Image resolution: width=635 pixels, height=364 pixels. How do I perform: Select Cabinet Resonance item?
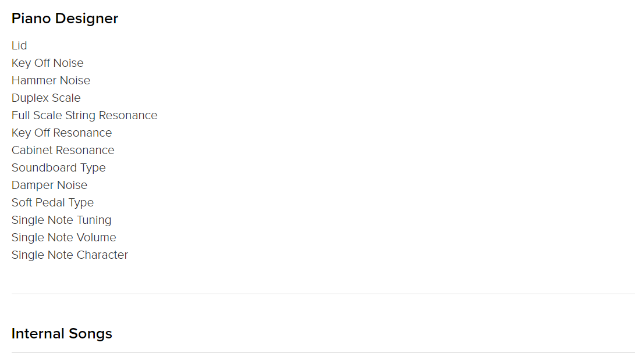[x=63, y=150]
